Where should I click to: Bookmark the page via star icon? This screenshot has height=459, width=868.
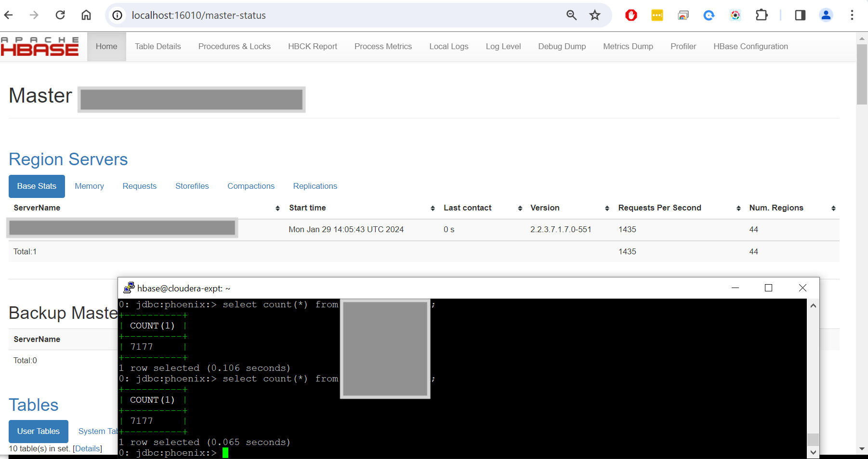[x=595, y=15]
